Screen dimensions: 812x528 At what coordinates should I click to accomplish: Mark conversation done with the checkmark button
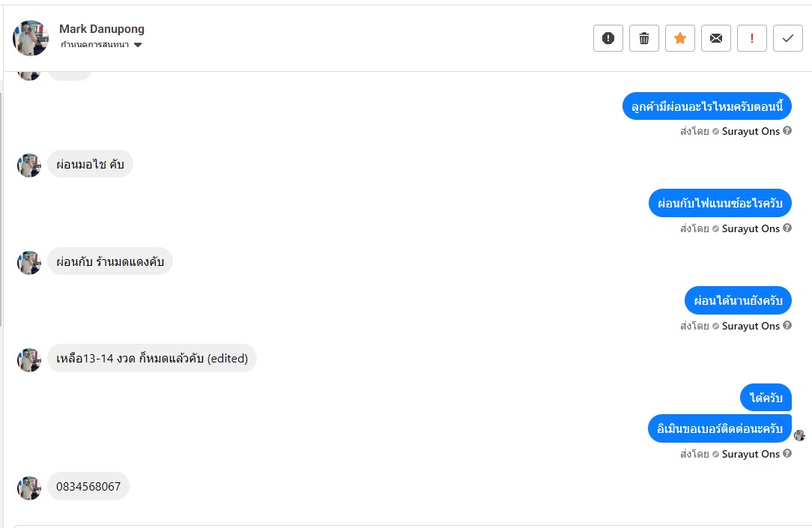pyautogui.click(x=787, y=38)
